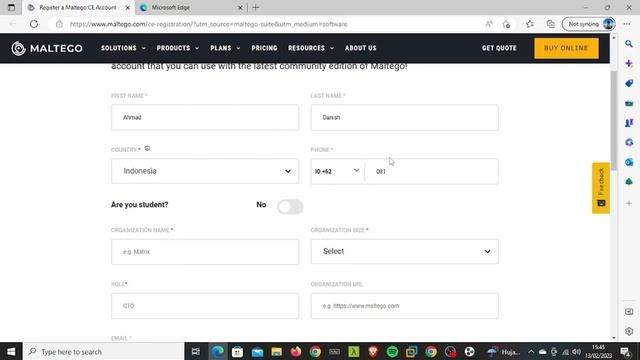Click the page vertical scrollbar thumb

tap(613, 122)
